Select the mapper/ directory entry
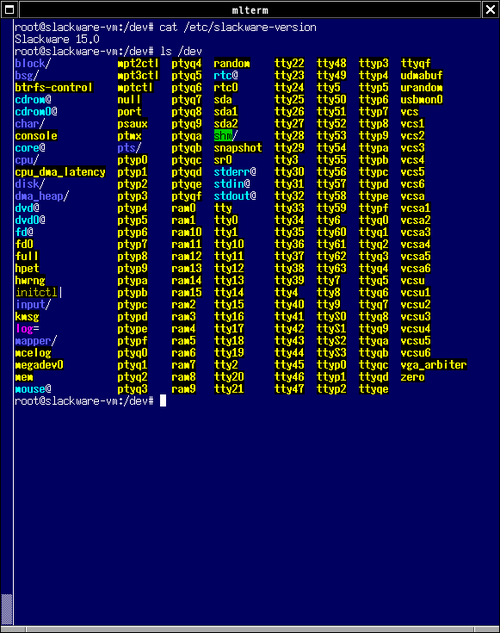500x633 pixels. pyautogui.click(x=36, y=341)
